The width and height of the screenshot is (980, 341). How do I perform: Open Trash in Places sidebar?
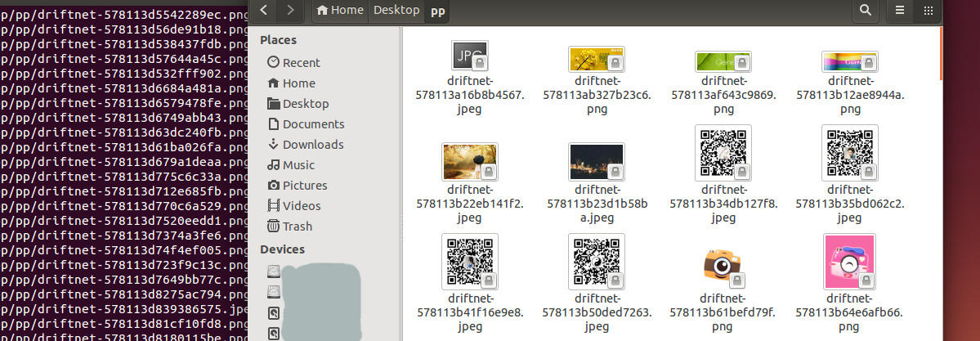tap(289, 227)
